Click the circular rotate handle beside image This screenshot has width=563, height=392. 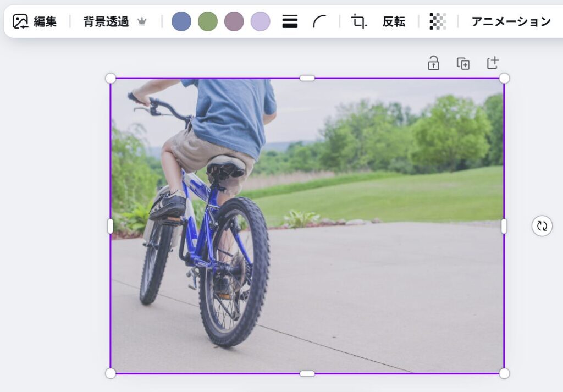click(x=542, y=226)
